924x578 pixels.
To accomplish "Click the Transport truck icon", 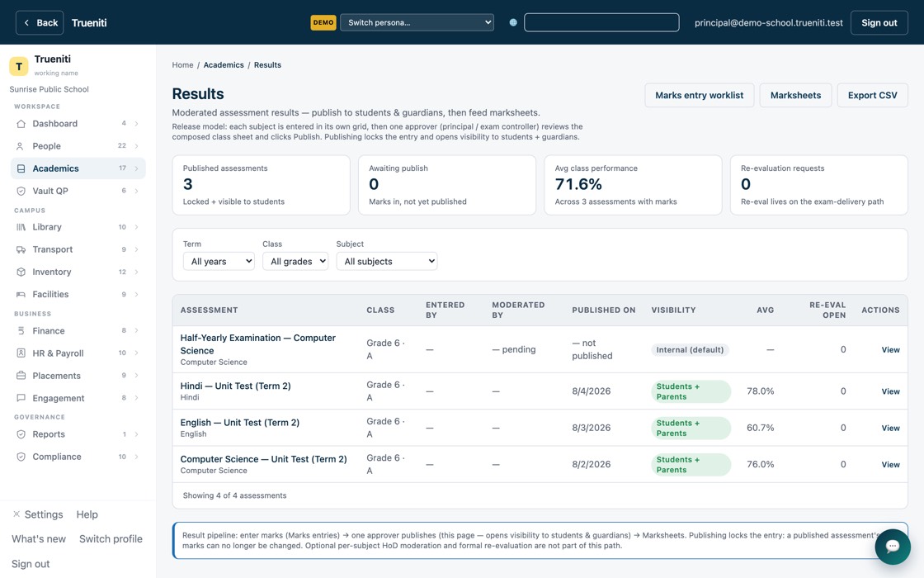I will 21,249.
